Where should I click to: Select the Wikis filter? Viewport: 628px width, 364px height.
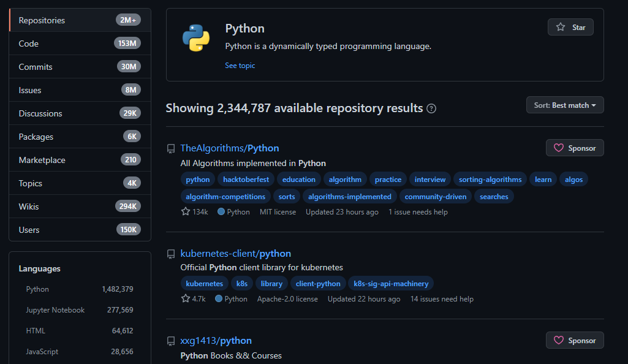80,207
